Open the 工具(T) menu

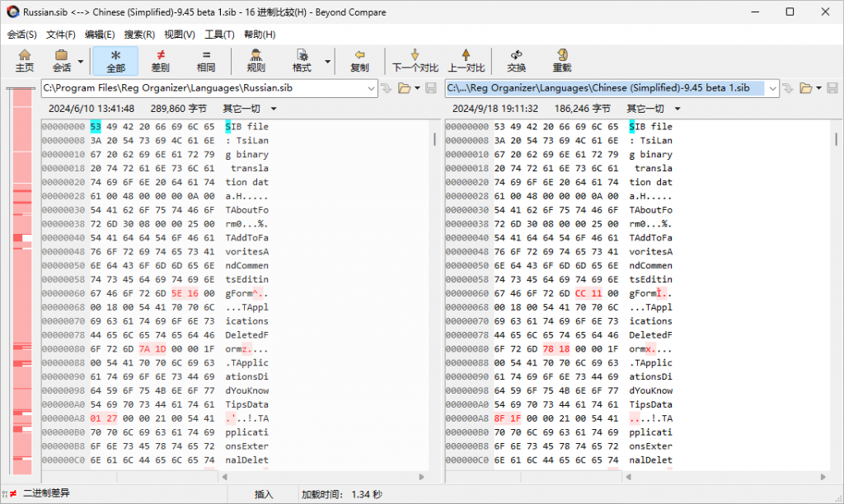point(219,35)
